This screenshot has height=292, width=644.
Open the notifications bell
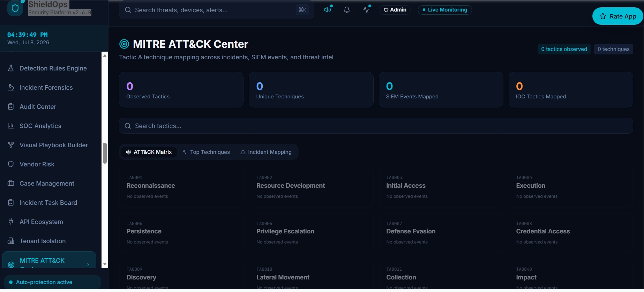(x=347, y=10)
